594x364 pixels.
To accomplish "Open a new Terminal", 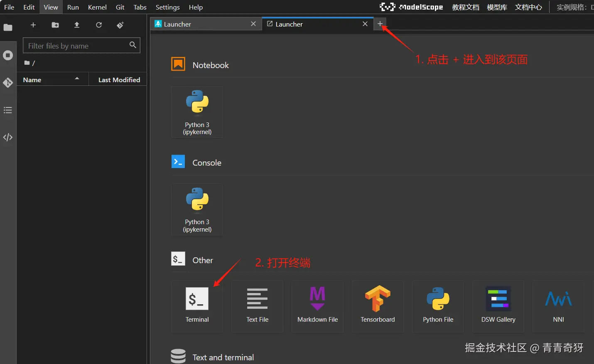I will click(197, 306).
